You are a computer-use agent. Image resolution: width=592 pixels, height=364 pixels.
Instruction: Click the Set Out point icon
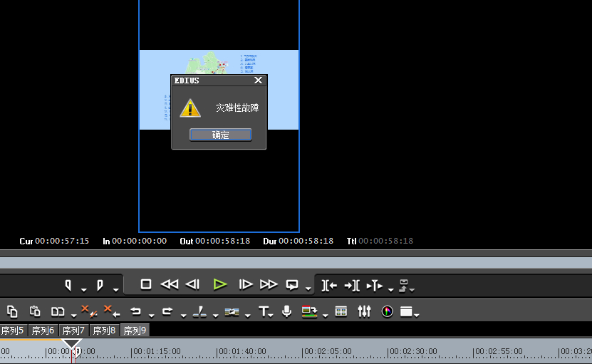[100, 285]
